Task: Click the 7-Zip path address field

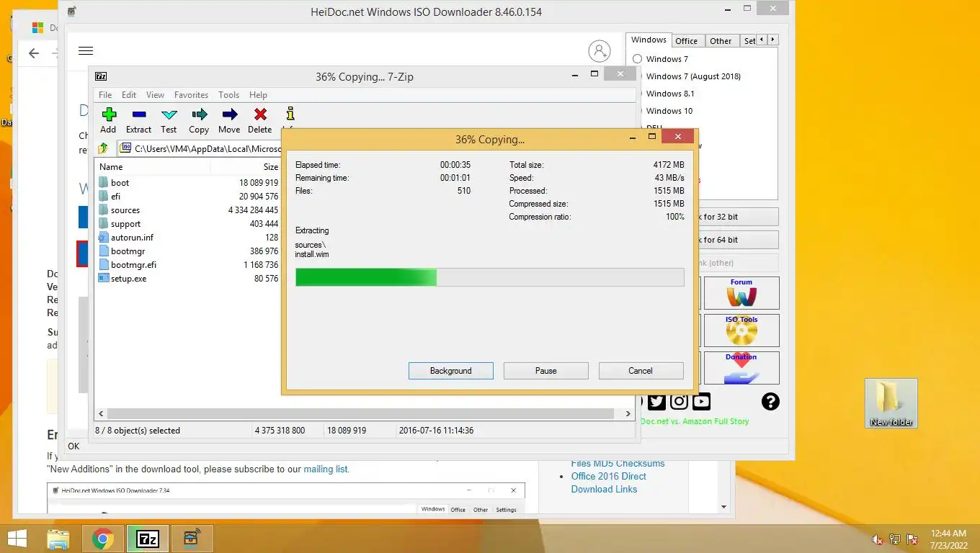Action: click(x=197, y=148)
